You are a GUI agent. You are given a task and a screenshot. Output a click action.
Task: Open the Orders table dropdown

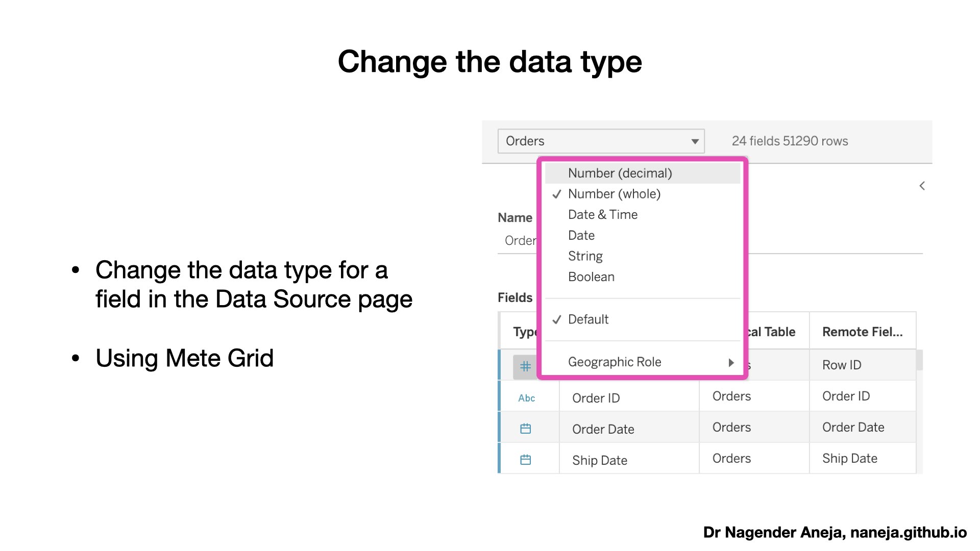(601, 141)
